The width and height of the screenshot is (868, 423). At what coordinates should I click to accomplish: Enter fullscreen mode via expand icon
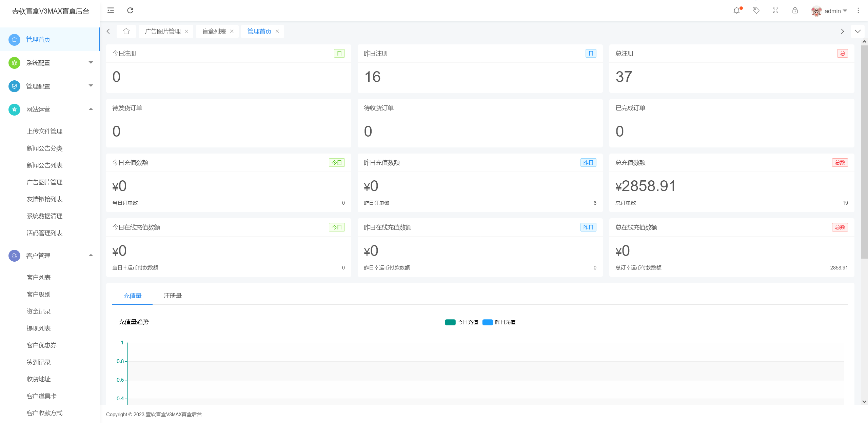(775, 11)
